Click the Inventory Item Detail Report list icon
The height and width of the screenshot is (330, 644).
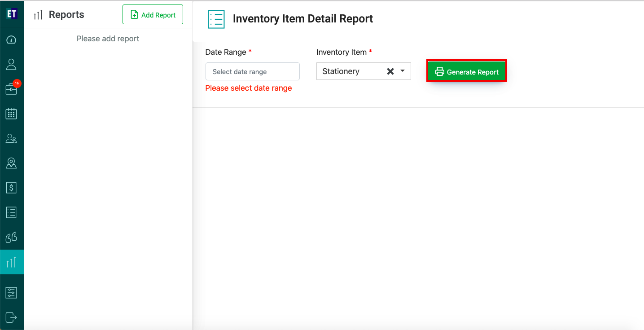[x=216, y=19]
